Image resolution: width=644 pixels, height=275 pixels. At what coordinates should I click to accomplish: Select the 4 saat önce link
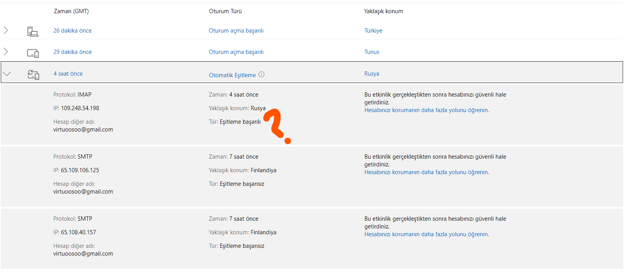click(x=68, y=74)
